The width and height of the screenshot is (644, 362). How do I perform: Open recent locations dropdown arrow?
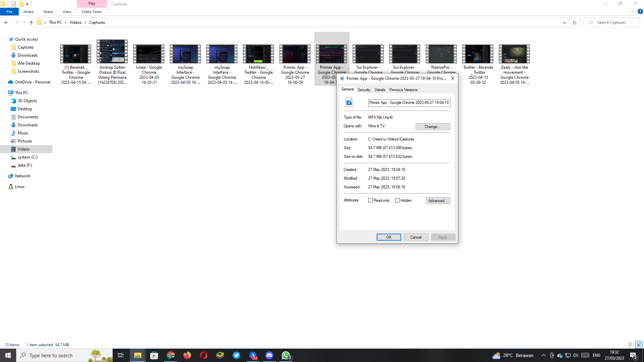24,22
